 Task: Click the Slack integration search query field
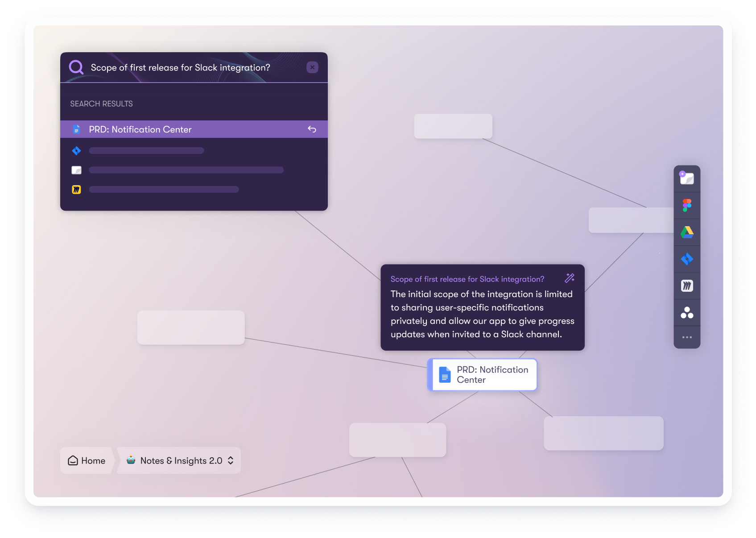pos(181,68)
